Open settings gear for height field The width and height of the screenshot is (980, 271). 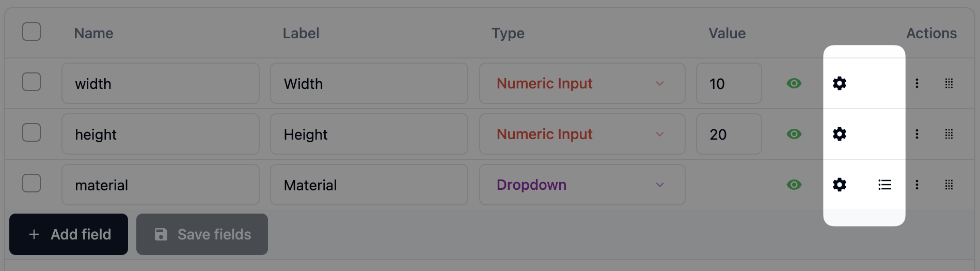[x=840, y=134]
